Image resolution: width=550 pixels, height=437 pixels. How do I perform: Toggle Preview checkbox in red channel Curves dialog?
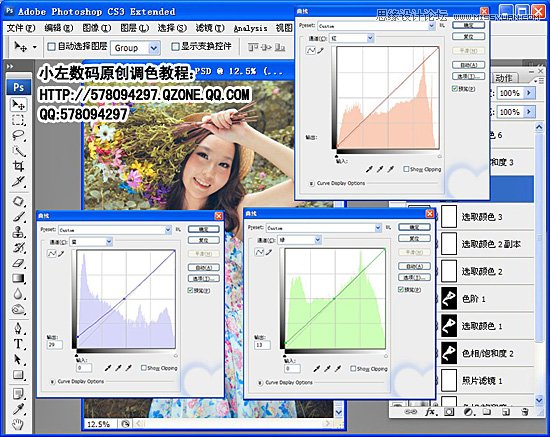(x=455, y=88)
